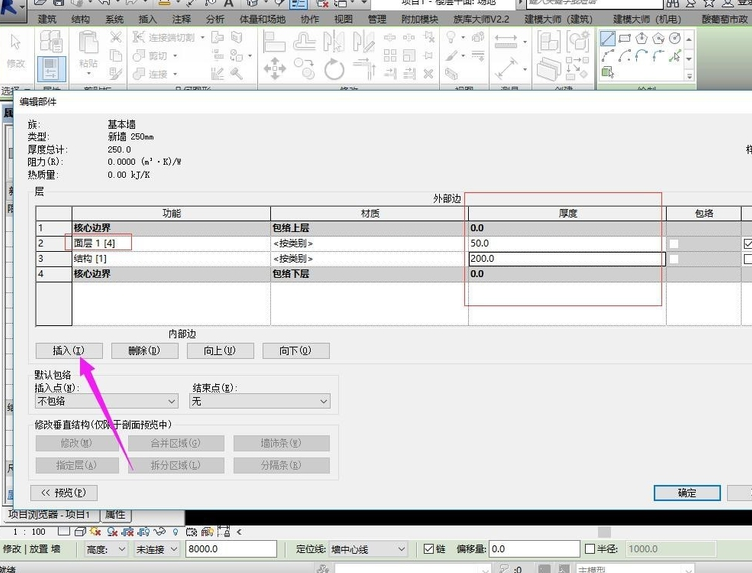
Task: Click the Rotate tool icon
Action: (x=334, y=68)
